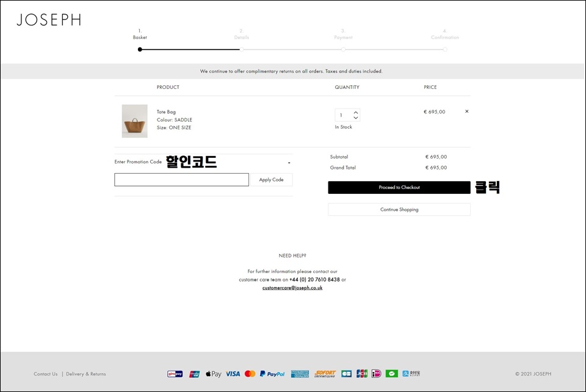Click the Alipay payment icon
The image size is (586, 392).
tap(411, 374)
